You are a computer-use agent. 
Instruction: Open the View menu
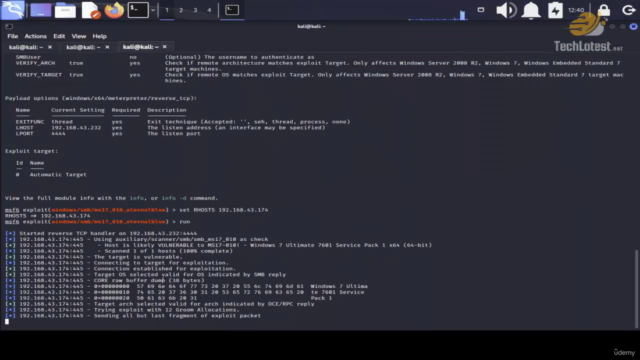[79, 36]
